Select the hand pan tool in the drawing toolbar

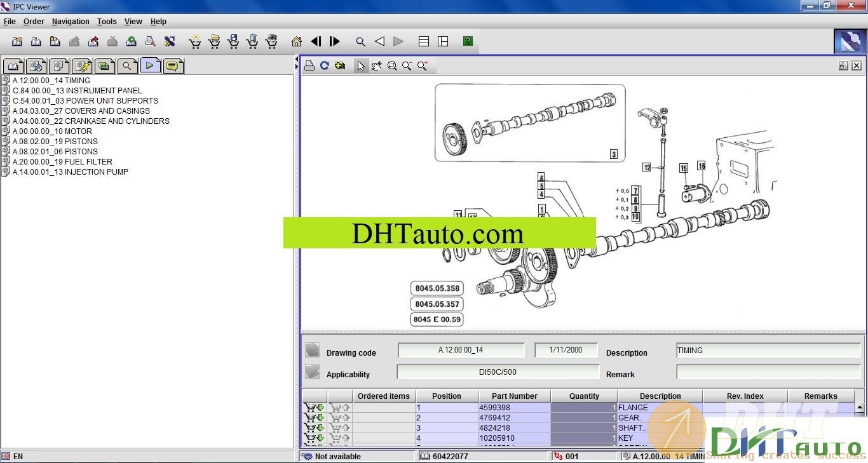tap(376, 65)
